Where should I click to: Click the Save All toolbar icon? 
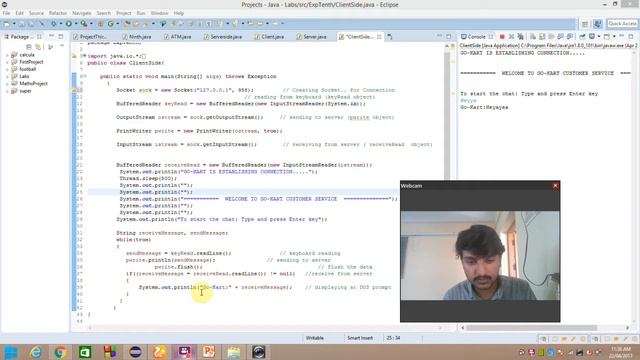[31, 24]
